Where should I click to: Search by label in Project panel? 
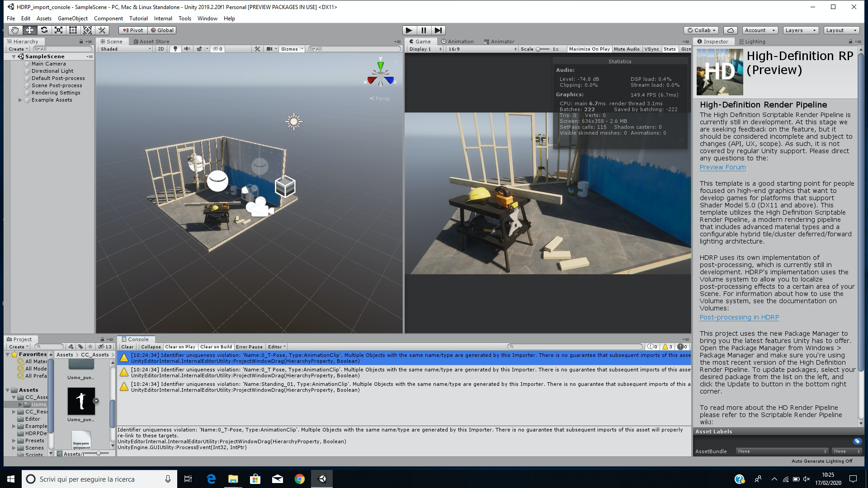coord(80,347)
